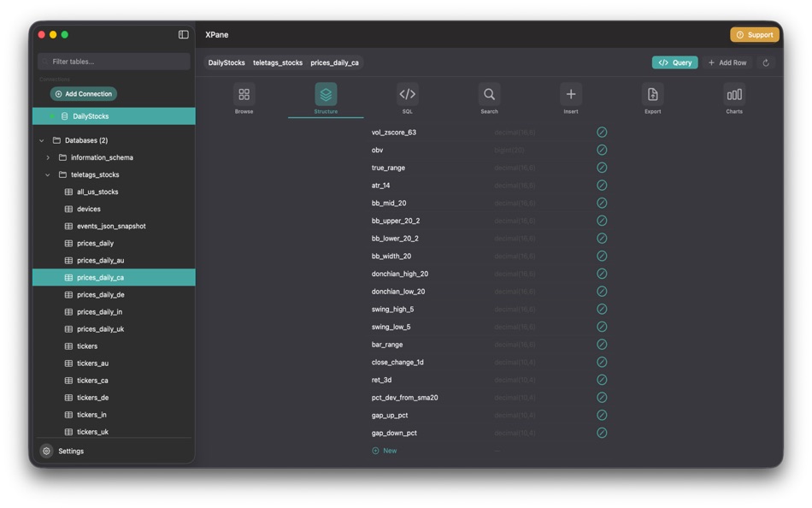Click the refresh icon near Add Row
Image resolution: width=812 pixels, height=508 pixels.
[x=766, y=62]
